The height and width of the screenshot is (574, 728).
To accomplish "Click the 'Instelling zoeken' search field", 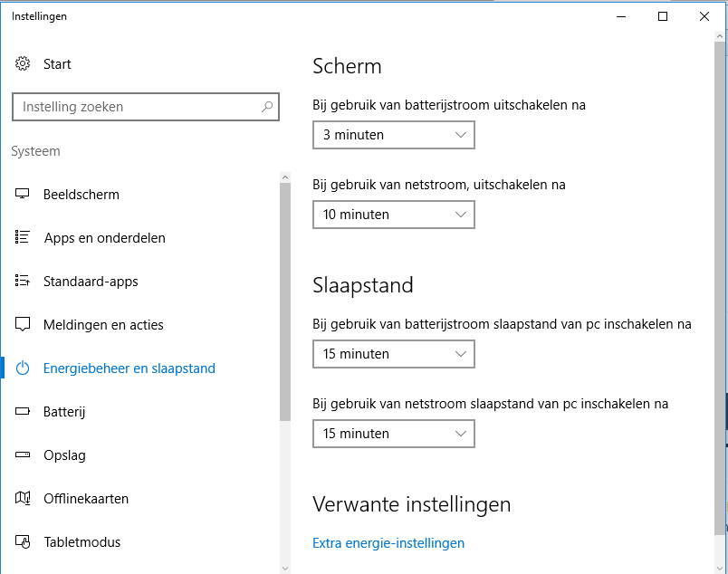I will coord(136,107).
